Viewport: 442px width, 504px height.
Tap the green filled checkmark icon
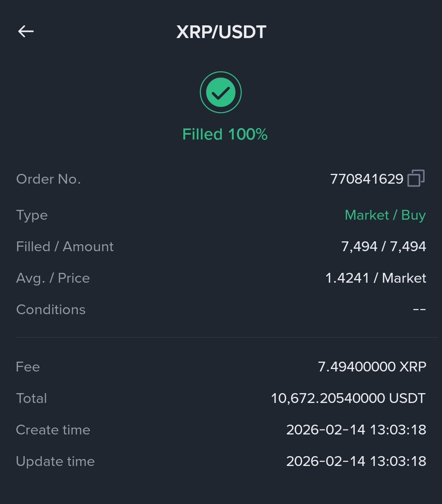click(221, 92)
